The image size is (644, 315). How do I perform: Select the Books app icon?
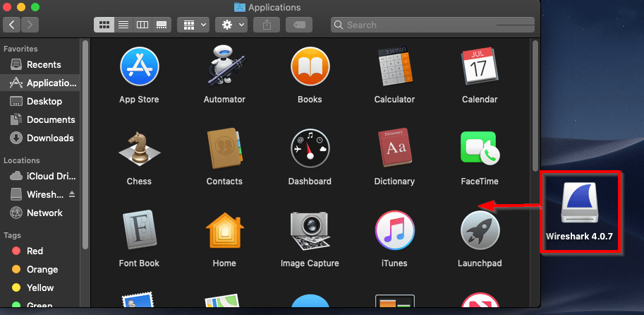[x=310, y=66]
